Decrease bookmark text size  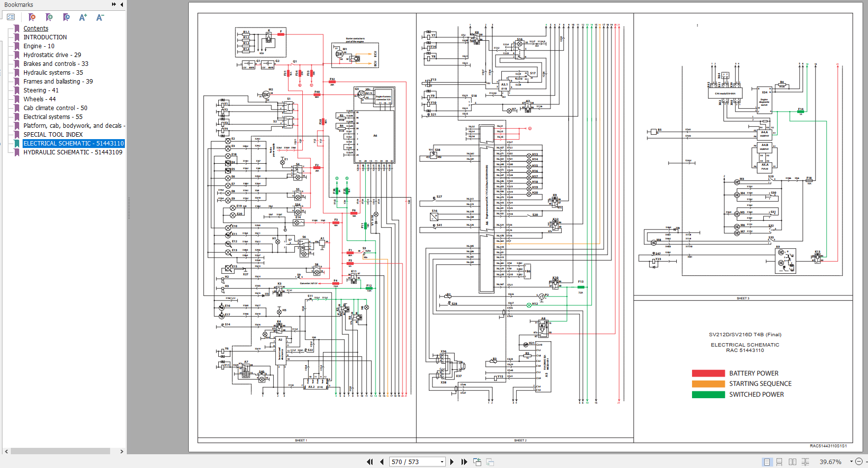pyautogui.click(x=100, y=17)
